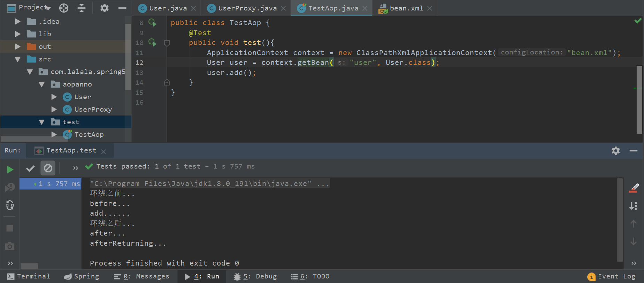Click run gutter icon for class TestAop
Screen dimensions: 644x283
(152, 23)
